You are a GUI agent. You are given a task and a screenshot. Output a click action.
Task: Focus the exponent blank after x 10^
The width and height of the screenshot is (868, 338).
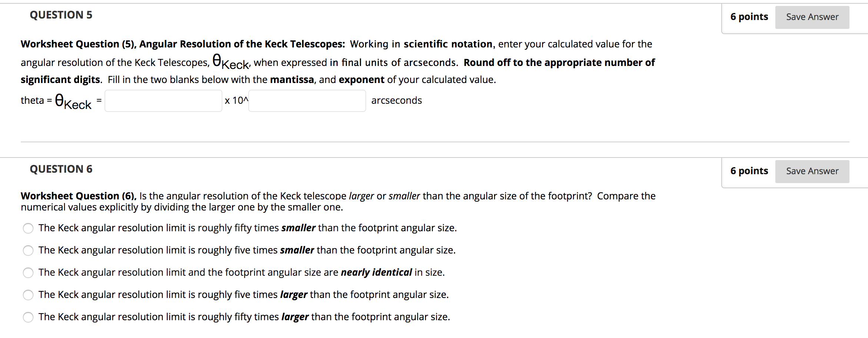[307, 101]
